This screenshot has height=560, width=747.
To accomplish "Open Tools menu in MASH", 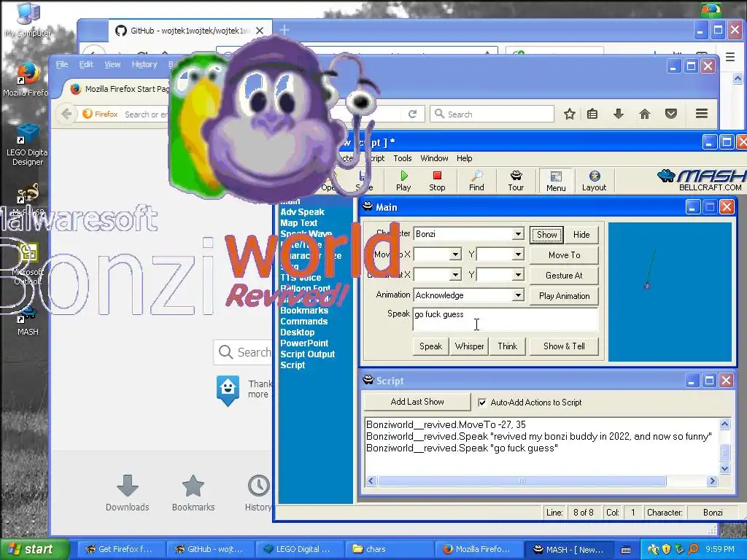I will tap(402, 158).
